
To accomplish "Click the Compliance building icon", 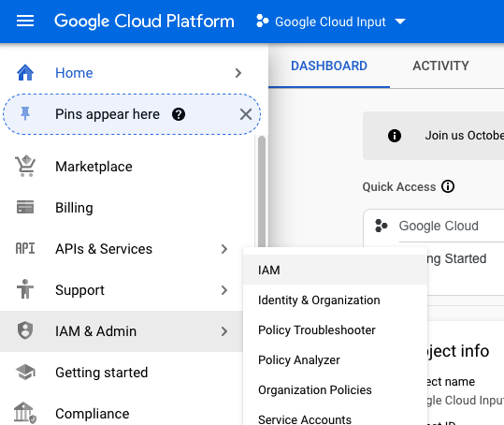I will pyautogui.click(x=25, y=413).
